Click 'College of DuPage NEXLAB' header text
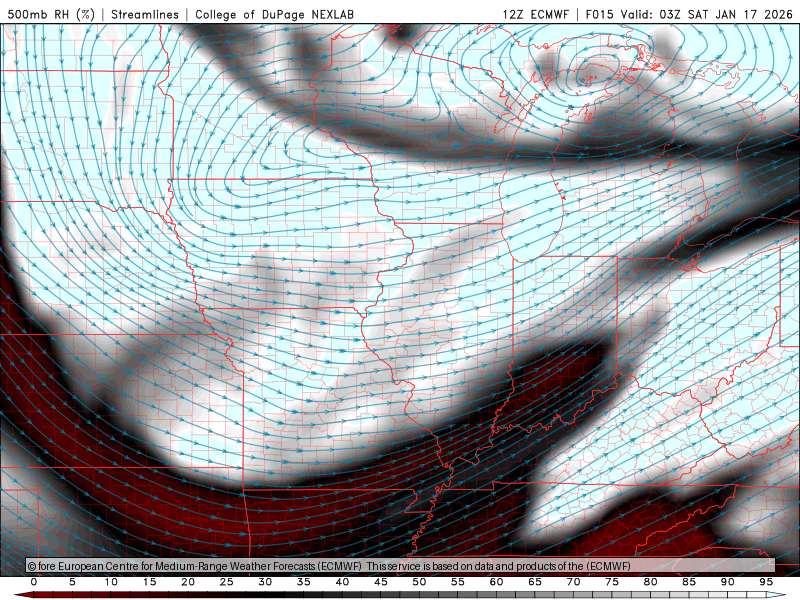Viewport: 800px width, 600px height. 274,14
